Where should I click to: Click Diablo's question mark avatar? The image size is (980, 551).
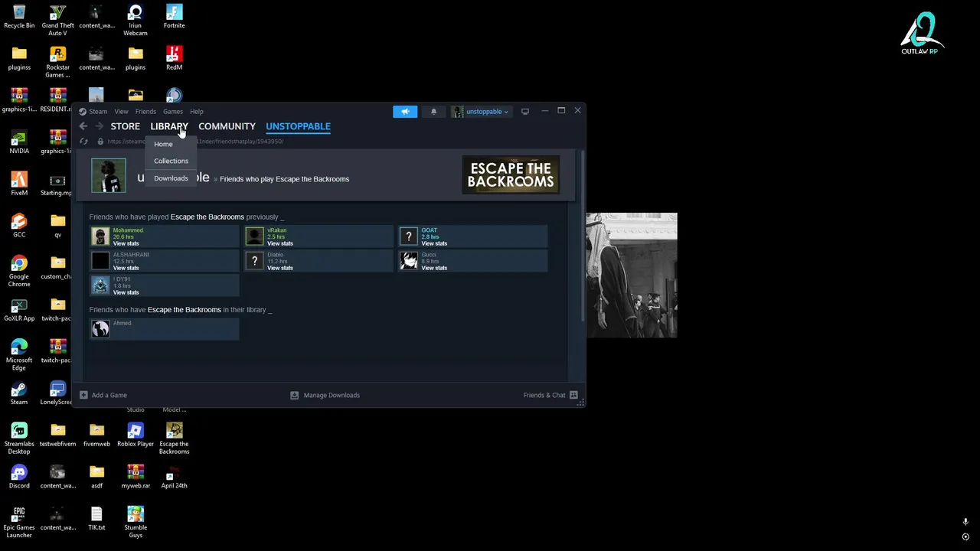[254, 261]
